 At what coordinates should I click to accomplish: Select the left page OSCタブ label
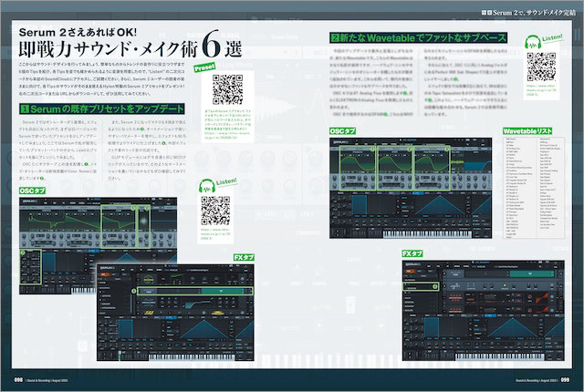click(x=33, y=190)
